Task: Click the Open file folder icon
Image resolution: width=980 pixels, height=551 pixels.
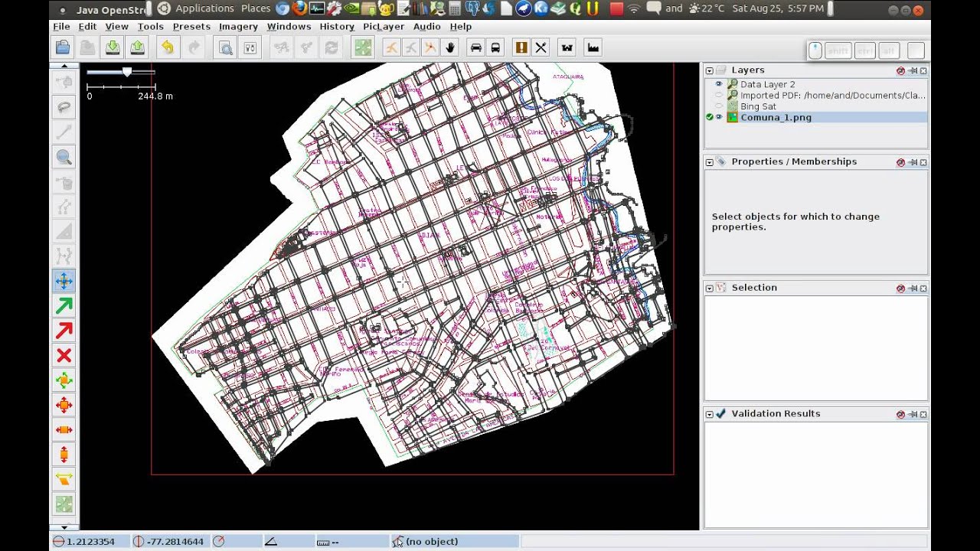Action: 63,47
